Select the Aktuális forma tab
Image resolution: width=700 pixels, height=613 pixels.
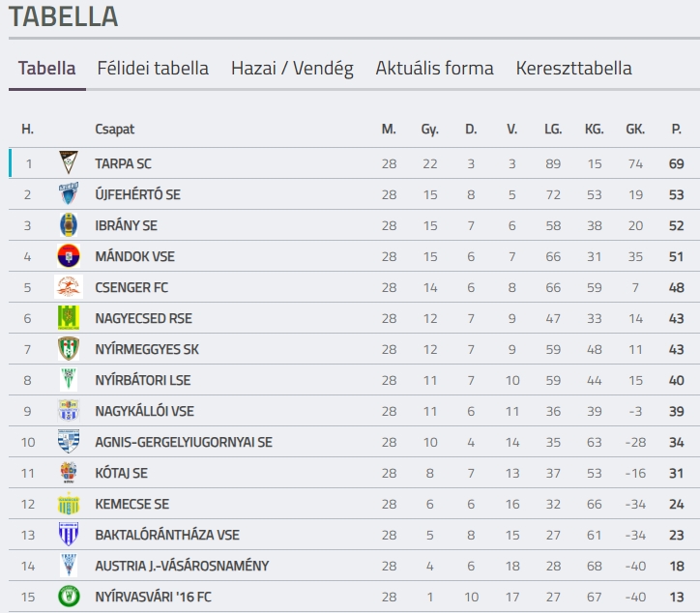click(x=434, y=69)
